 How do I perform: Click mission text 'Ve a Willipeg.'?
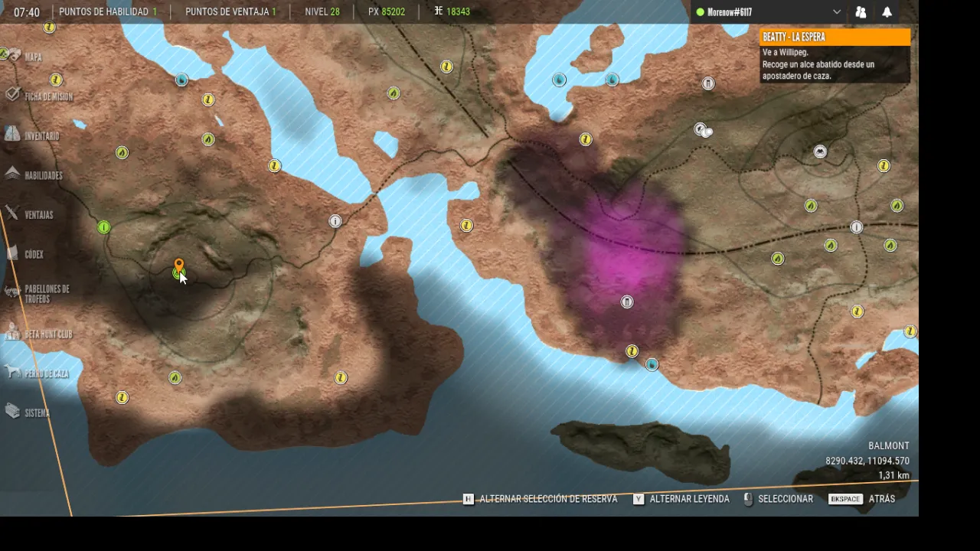[x=785, y=53]
